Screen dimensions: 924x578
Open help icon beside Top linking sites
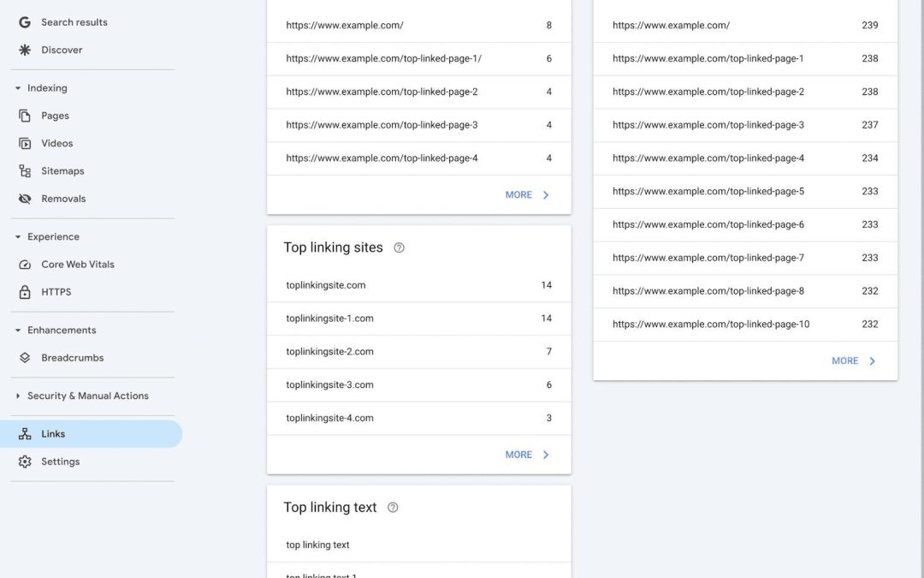[399, 247]
